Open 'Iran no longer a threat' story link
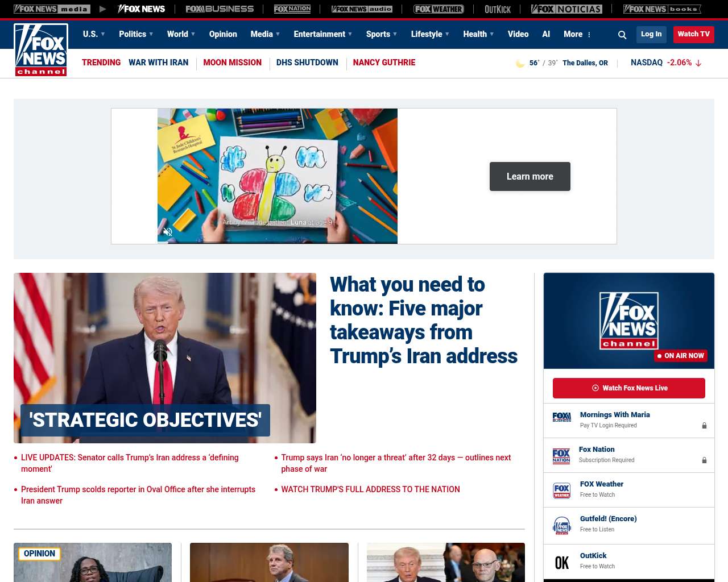The width and height of the screenshot is (728, 582). 396,463
